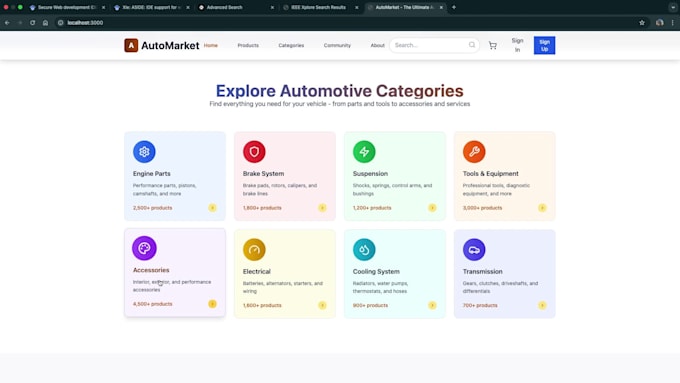
Task: Open the Community nav menu
Action: (x=337, y=45)
